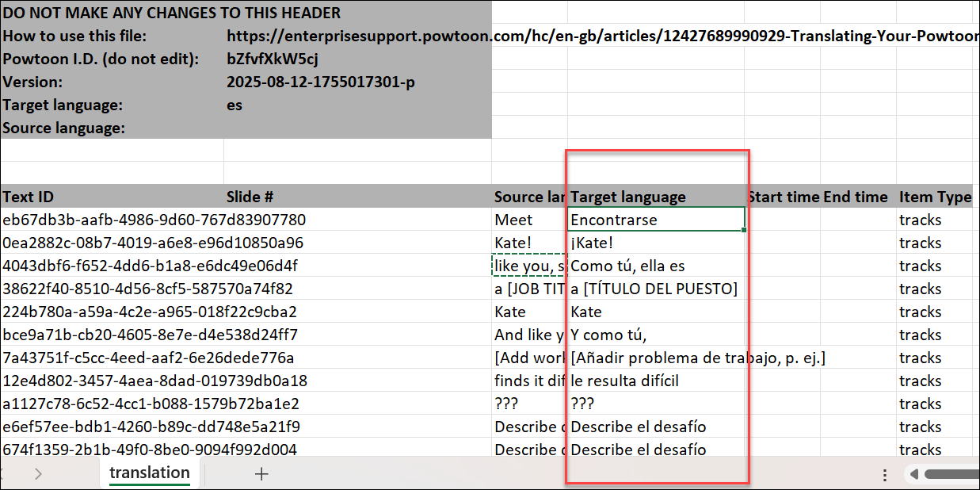Click the copied source cell showing like you, s
980x490 pixels.
(527, 266)
